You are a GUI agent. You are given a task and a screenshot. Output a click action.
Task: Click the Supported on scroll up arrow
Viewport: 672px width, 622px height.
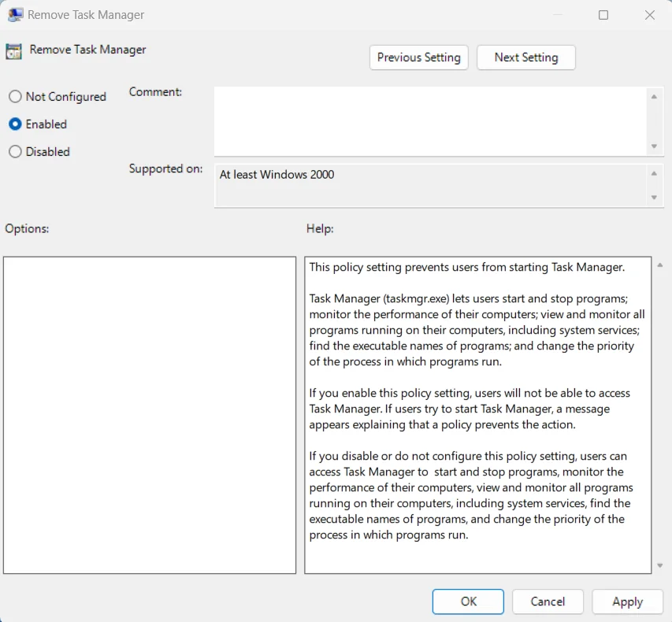654,173
